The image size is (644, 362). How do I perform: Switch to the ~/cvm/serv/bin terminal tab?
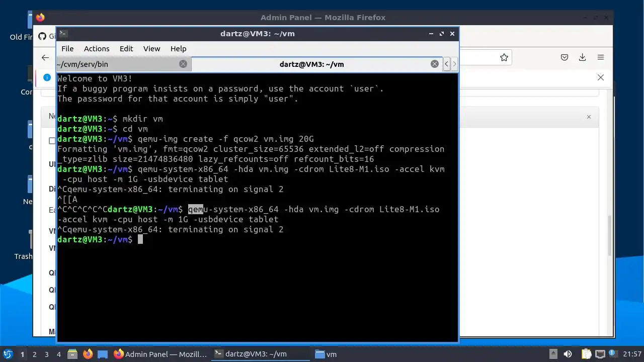pos(123,64)
